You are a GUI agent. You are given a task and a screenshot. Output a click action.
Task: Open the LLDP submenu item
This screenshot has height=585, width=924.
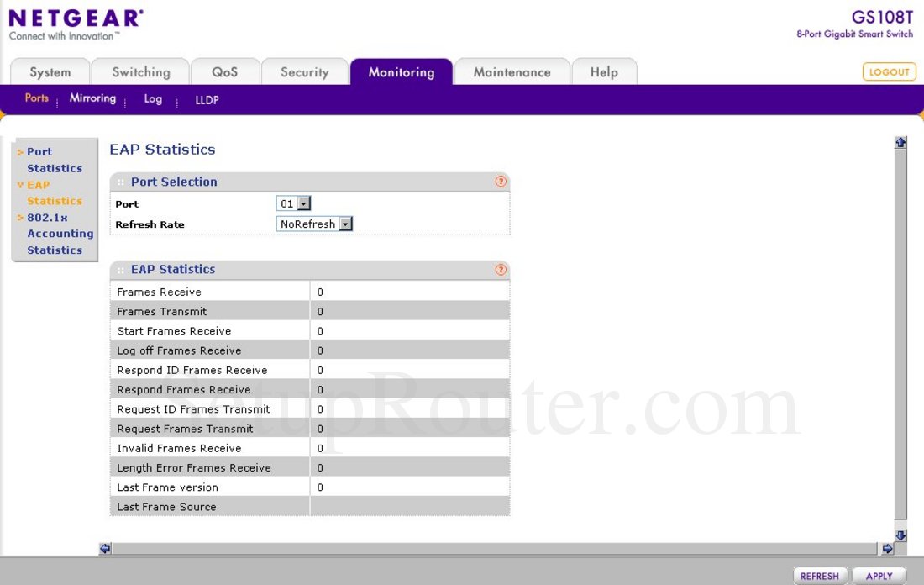coord(207,99)
